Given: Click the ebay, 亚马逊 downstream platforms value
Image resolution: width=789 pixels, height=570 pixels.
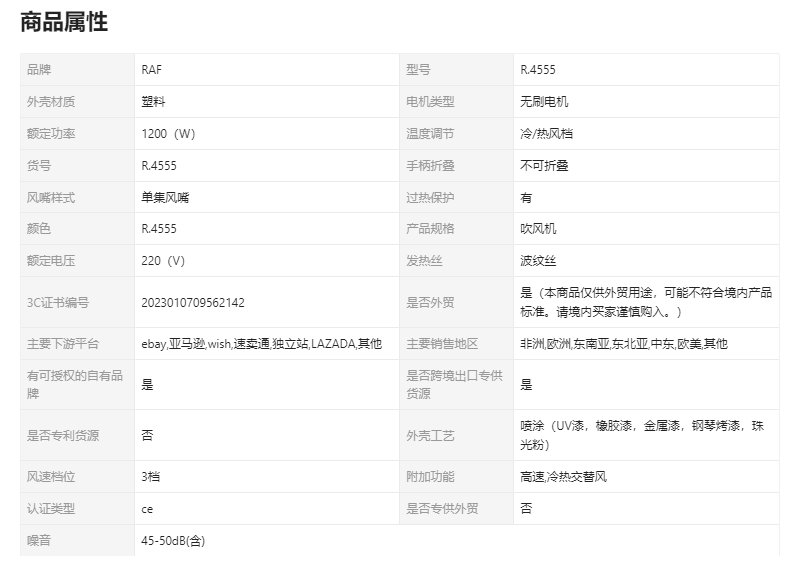Looking at the screenshot, I should pyautogui.click(x=261, y=344).
